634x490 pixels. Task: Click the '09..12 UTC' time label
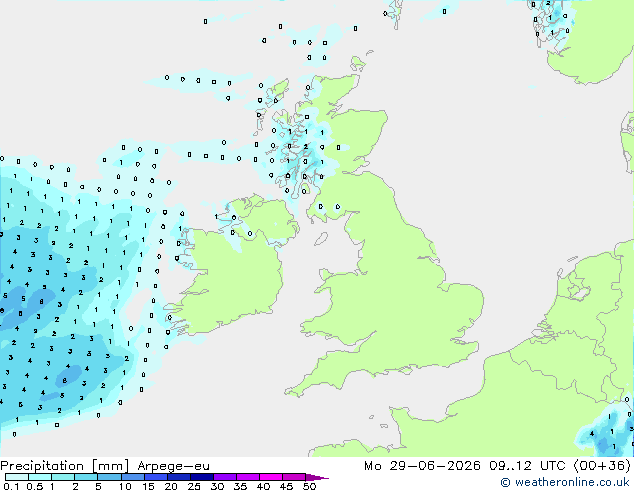pos(530,466)
